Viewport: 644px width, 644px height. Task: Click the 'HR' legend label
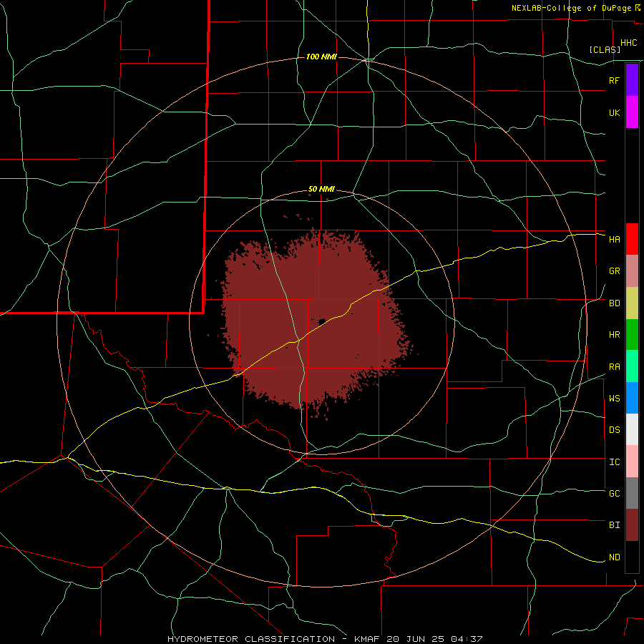[x=614, y=335]
